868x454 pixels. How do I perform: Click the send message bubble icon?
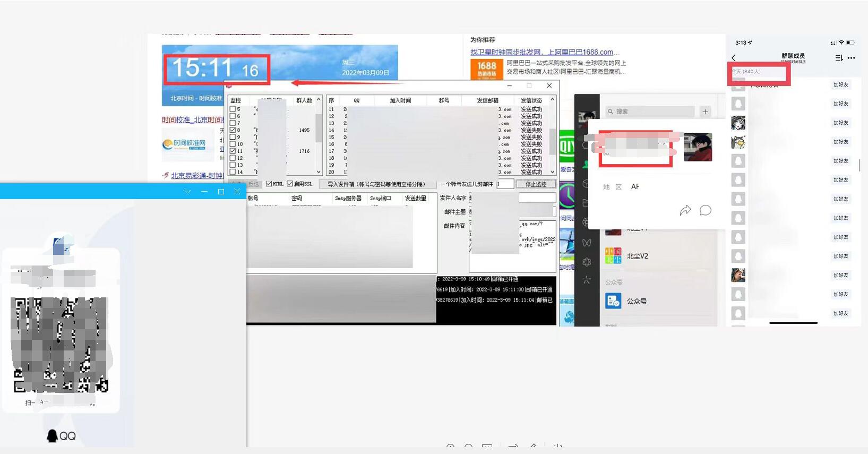[x=705, y=210]
